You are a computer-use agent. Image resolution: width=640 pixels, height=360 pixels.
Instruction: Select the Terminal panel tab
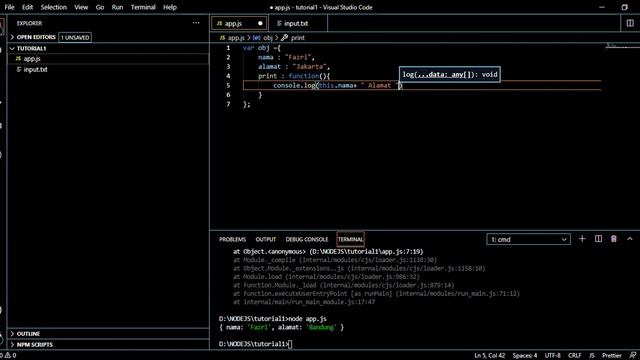click(350, 239)
